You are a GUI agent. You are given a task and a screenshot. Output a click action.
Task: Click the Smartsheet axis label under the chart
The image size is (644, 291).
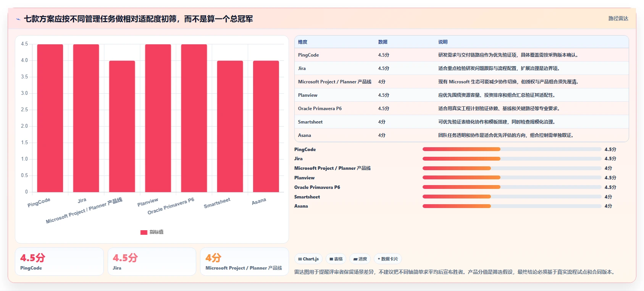(217, 203)
